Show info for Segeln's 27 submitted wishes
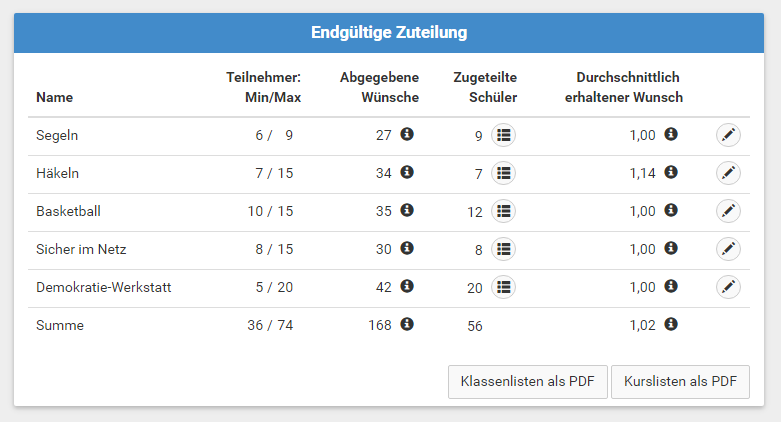Screen dimensions: 781x422 [x=407, y=134]
